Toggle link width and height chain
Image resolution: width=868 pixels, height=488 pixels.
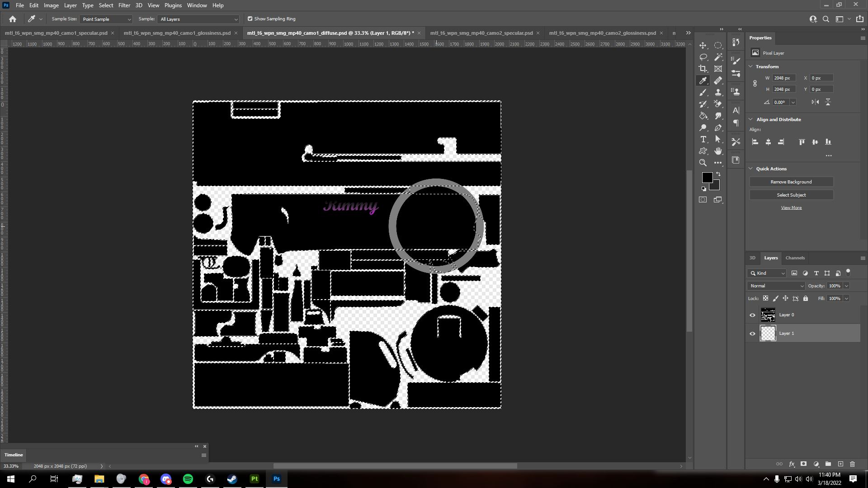pos(755,84)
